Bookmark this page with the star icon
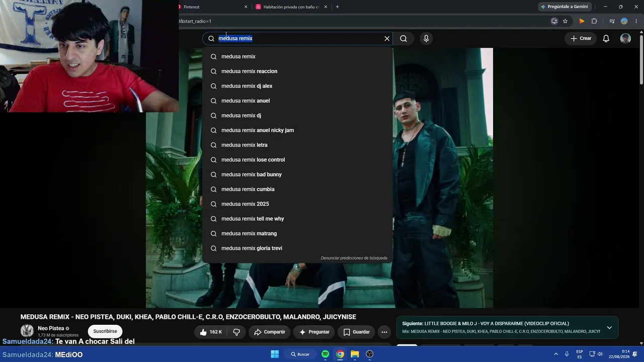Screen dimensions: 644x362 [565, 21]
